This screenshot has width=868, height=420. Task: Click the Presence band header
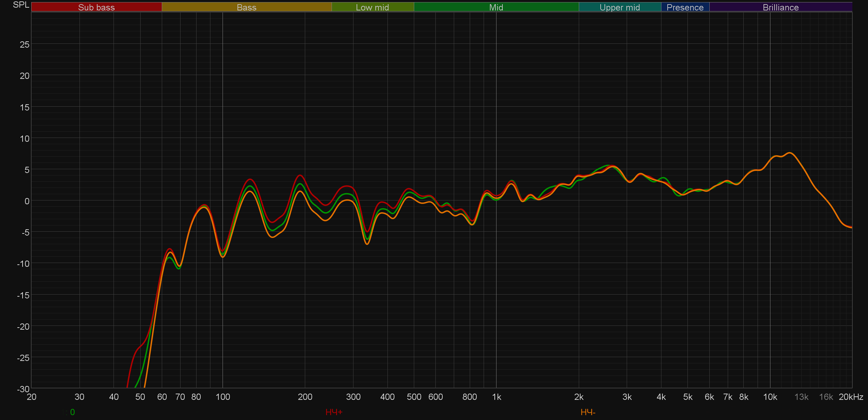coord(685,7)
